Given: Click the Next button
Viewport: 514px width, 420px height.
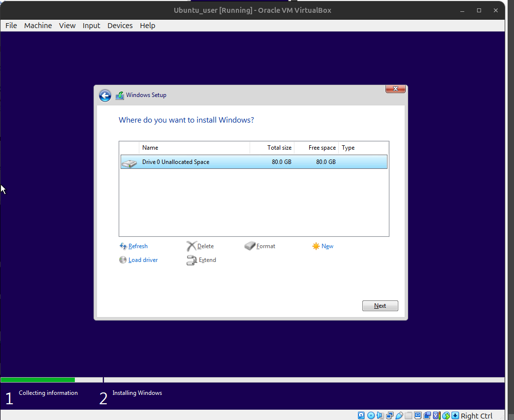Looking at the screenshot, I should tap(380, 306).
